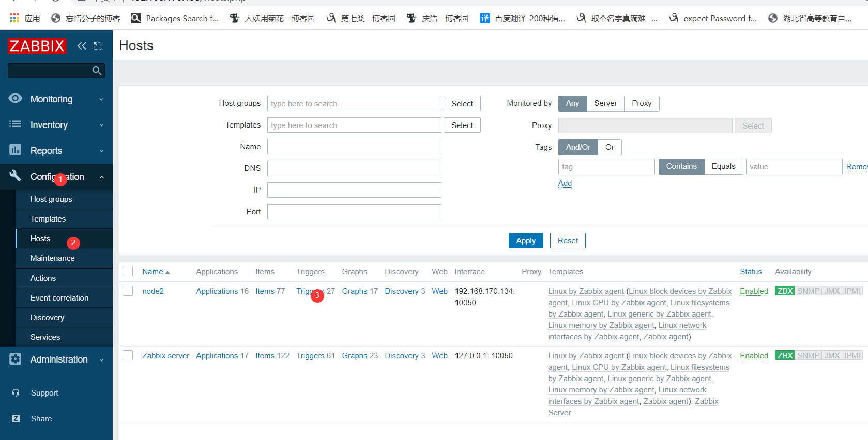Sort hosts by Name column header

(x=156, y=272)
